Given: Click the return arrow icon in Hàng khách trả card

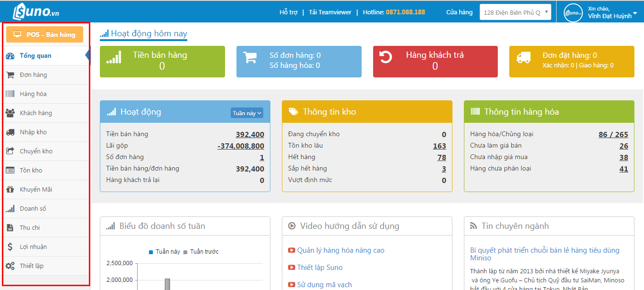Looking at the screenshot, I should [386, 57].
